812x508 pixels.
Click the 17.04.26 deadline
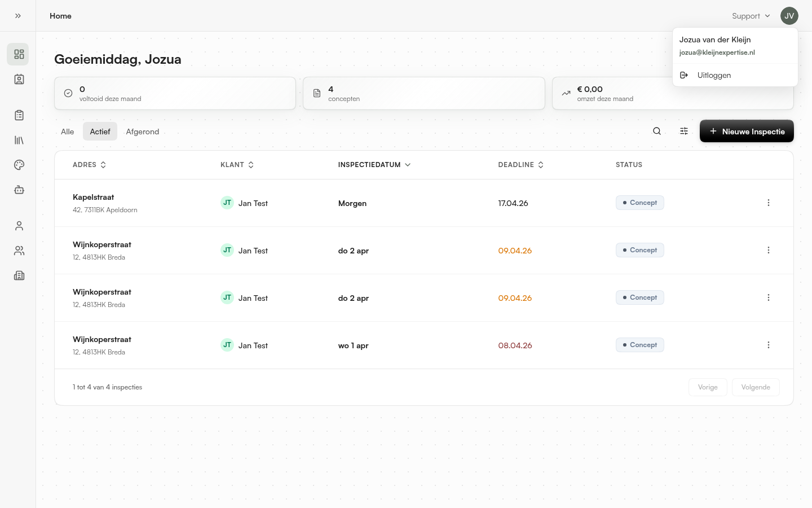(513, 203)
